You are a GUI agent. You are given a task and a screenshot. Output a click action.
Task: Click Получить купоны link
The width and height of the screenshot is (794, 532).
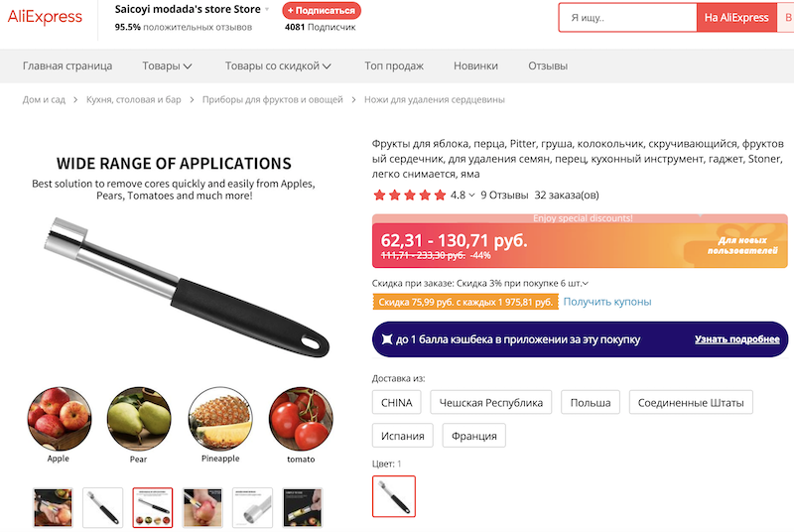[x=607, y=302]
